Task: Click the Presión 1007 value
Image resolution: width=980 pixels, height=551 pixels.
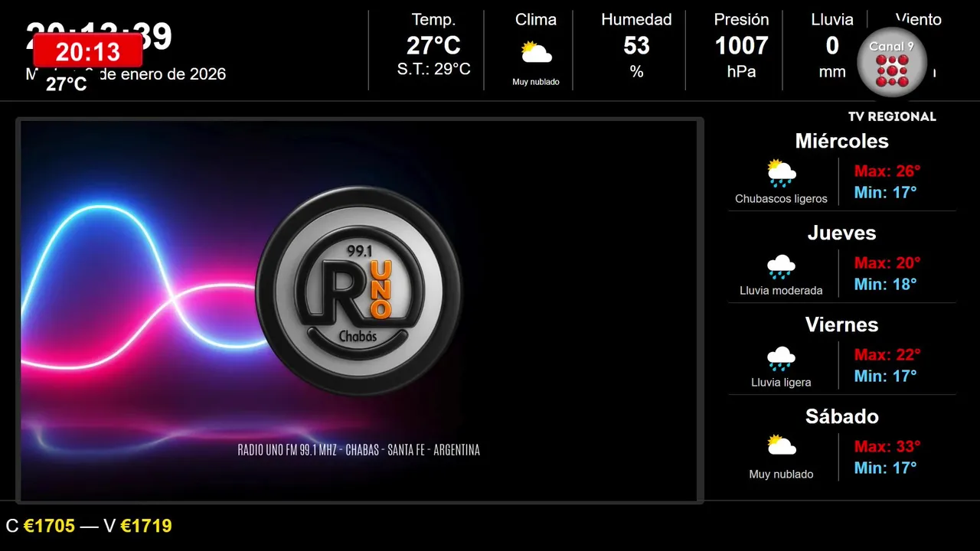Action: tap(741, 46)
